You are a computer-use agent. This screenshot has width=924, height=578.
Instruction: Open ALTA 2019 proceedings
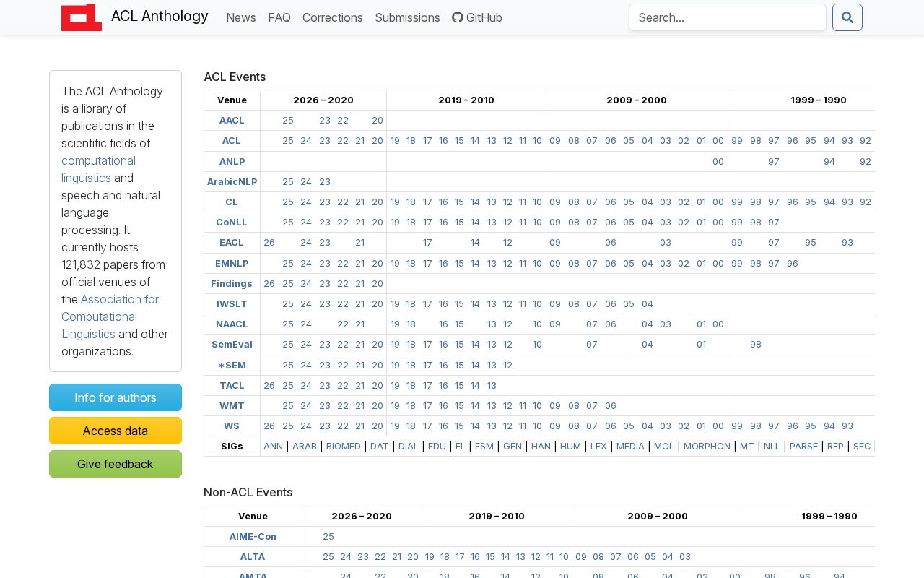coord(430,556)
